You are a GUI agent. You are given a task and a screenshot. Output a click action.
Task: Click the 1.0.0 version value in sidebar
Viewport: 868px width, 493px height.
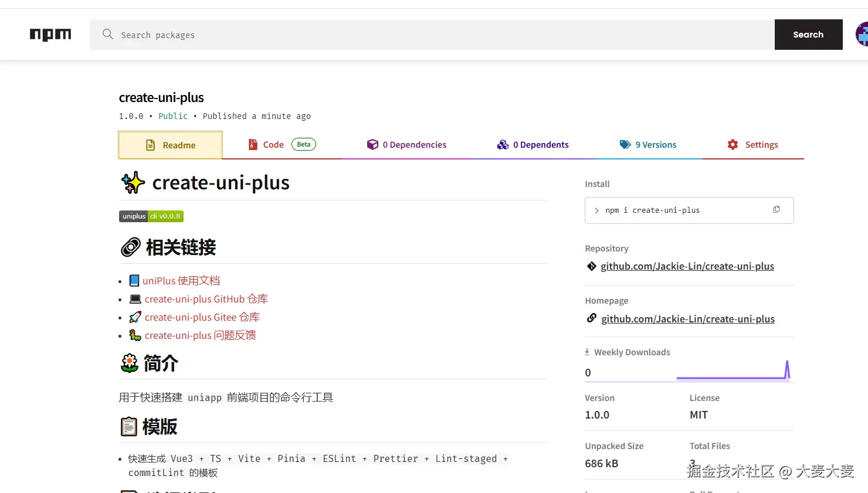597,415
